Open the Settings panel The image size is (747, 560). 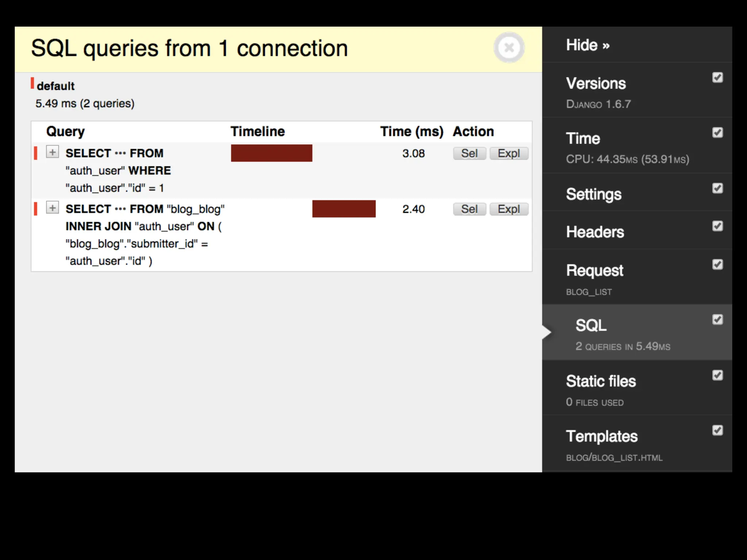point(593,194)
